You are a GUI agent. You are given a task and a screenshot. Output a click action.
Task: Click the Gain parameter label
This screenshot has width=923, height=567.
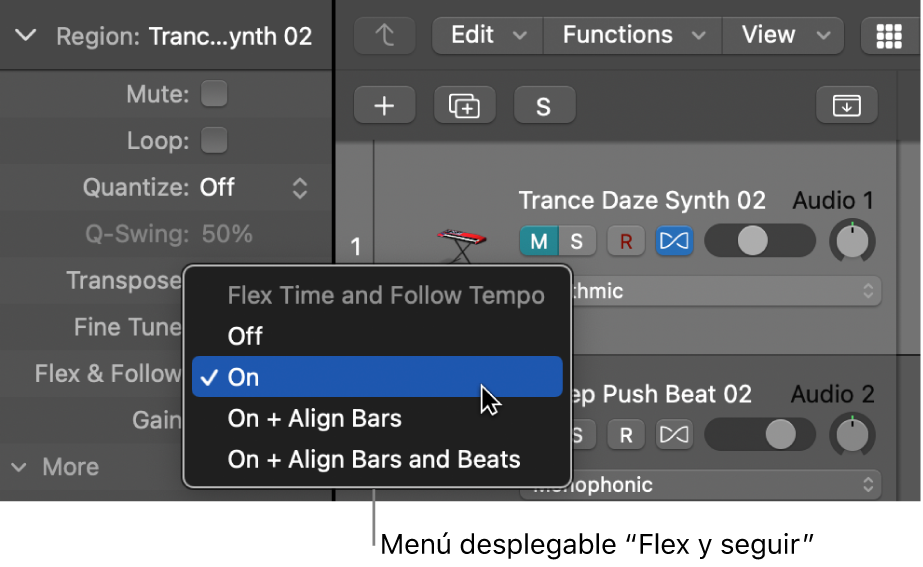click(x=157, y=420)
